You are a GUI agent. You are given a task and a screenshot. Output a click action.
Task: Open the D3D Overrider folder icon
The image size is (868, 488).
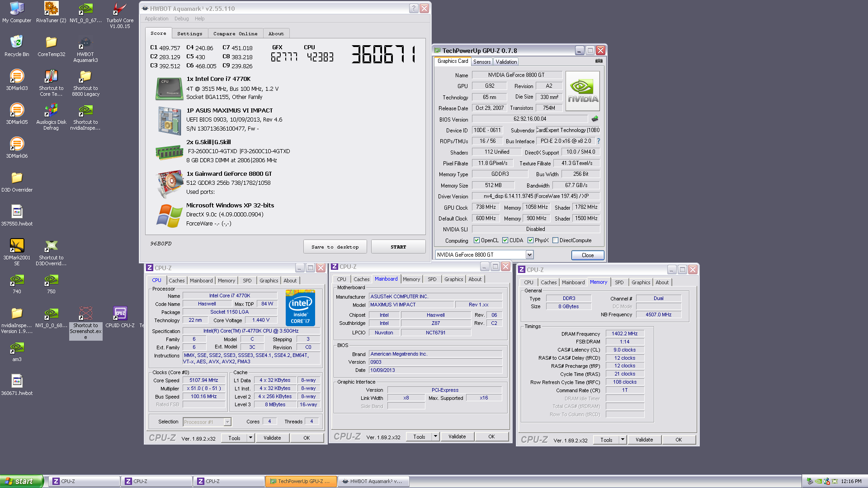click(x=17, y=182)
